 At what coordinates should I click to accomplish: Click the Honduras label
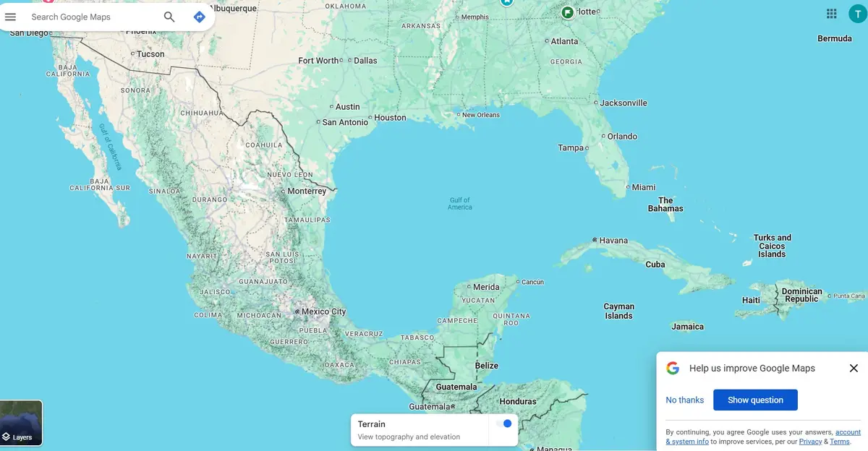(518, 401)
